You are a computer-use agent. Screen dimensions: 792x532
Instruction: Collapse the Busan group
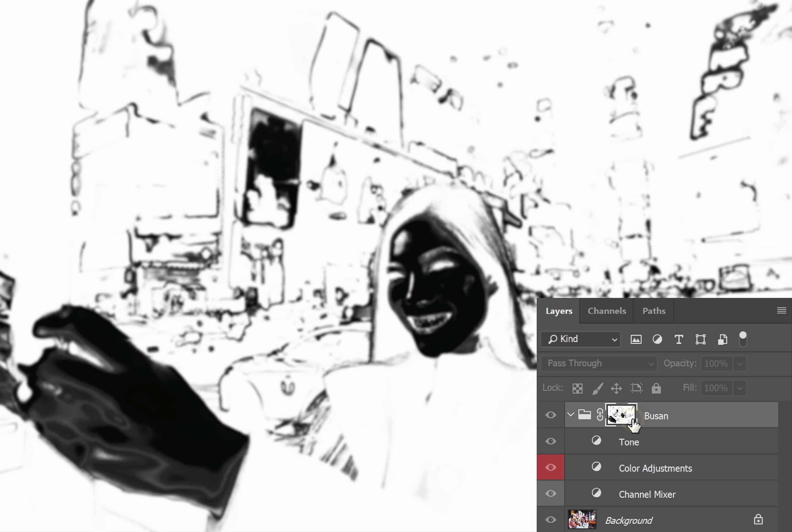(570, 415)
